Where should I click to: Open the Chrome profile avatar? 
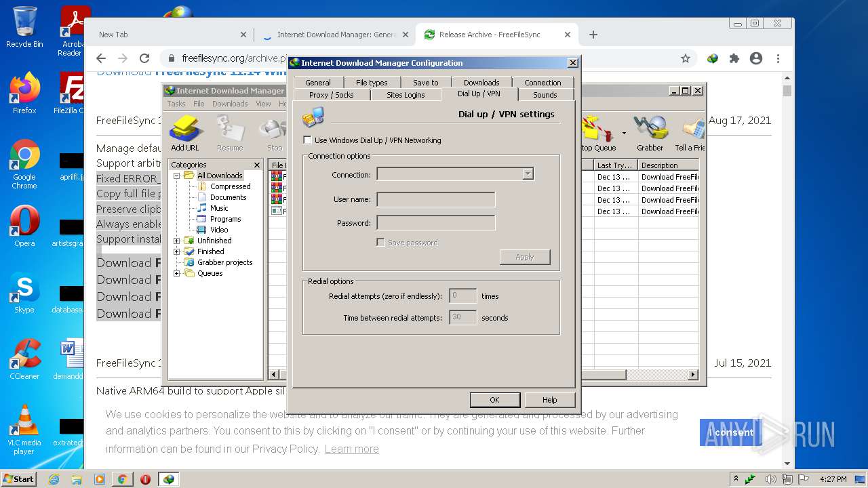click(756, 58)
